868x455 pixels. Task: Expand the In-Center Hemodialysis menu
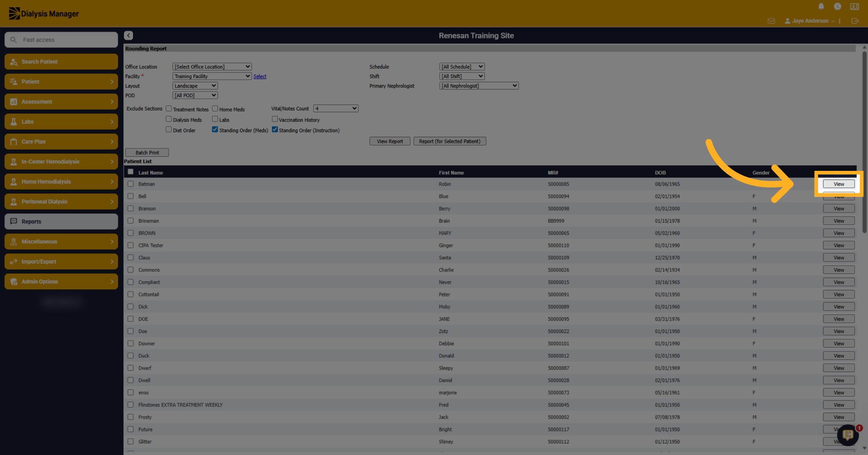tap(61, 161)
